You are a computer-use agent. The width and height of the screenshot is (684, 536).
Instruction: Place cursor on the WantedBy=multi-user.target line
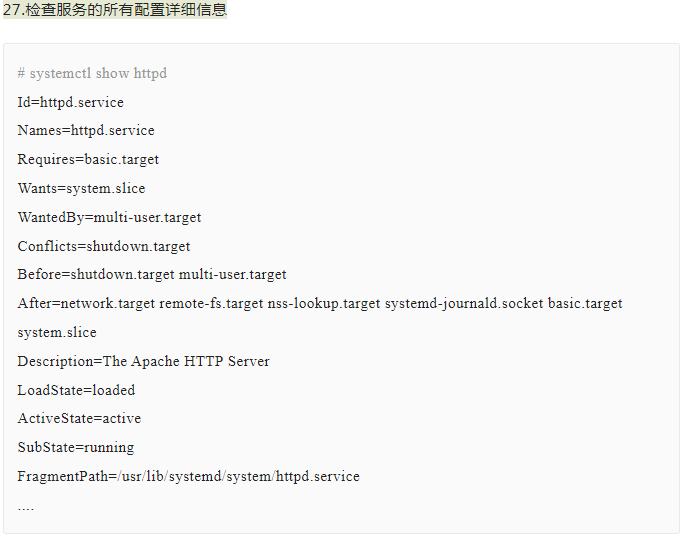pyautogui.click(x=109, y=218)
